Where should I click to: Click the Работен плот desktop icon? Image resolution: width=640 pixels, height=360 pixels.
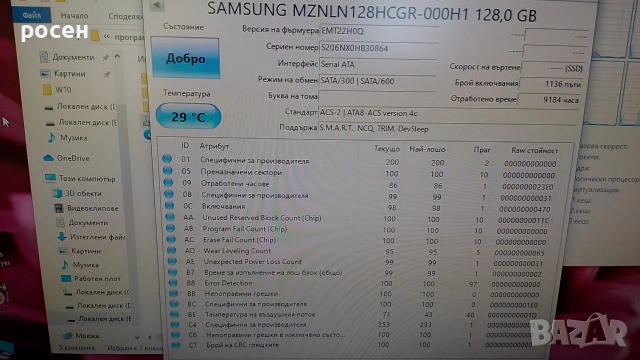(66, 278)
